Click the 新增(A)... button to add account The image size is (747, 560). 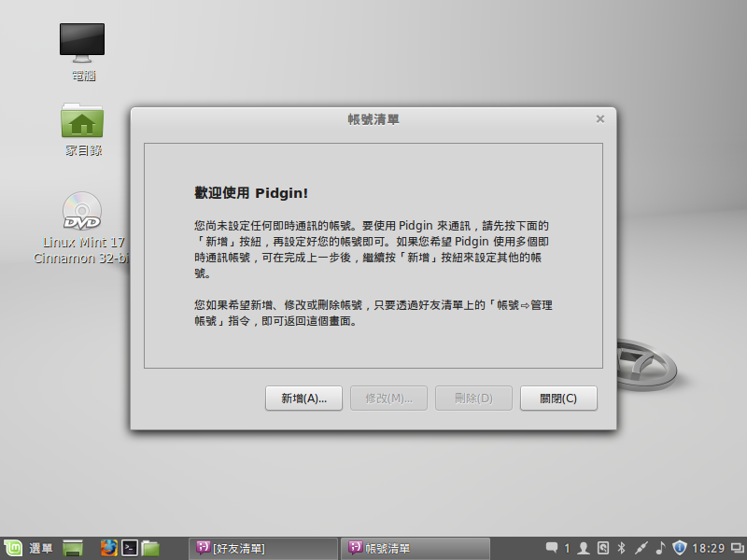303,398
